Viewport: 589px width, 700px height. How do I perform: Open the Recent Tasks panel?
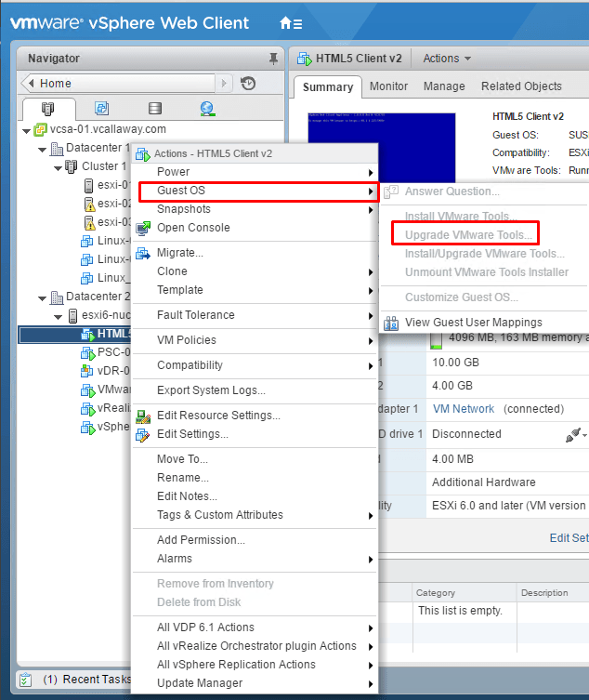pos(74,680)
